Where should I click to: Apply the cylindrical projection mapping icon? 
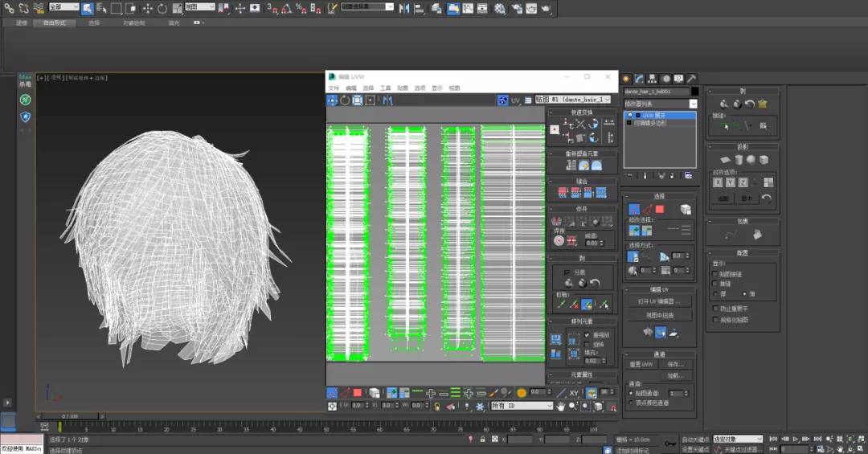(737, 160)
